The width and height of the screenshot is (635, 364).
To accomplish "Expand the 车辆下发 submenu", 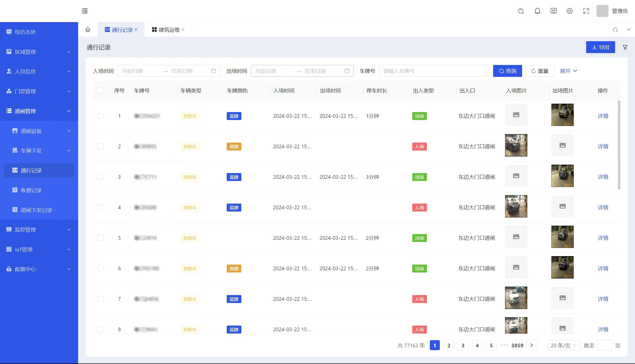I will pyautogui.click(x=39, y=151).
